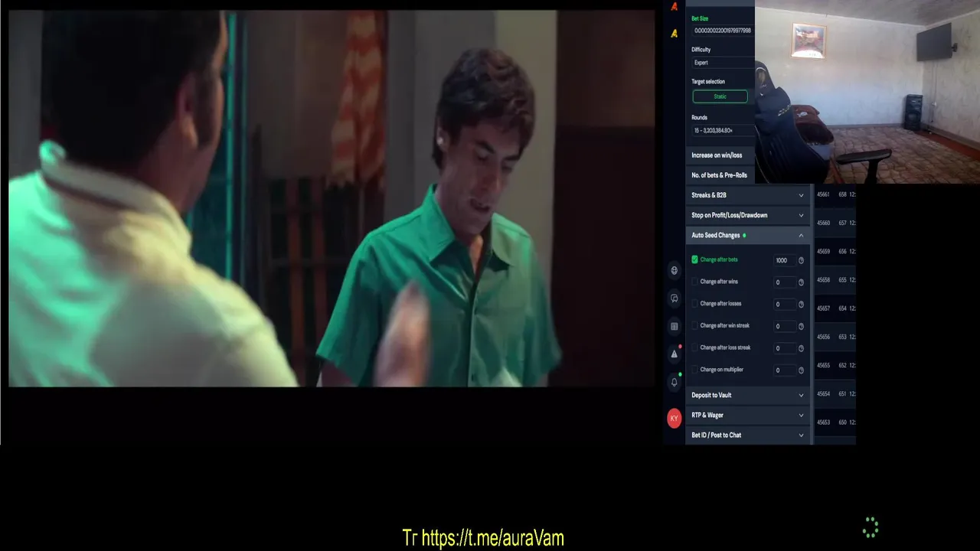Click bet history row 45657
The height and width of the screenshot is (551, 980).
pos(835,308)
